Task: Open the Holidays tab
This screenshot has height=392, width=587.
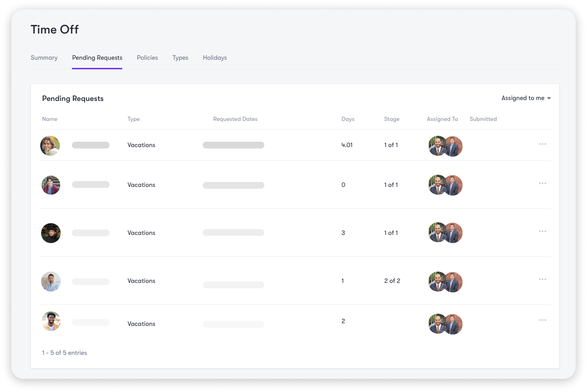Action: (215, 57)
